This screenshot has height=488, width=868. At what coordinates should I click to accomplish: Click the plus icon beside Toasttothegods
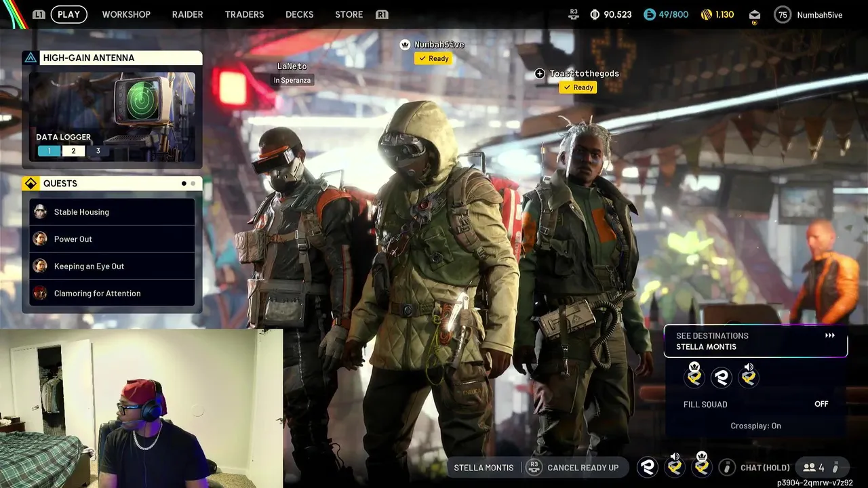tap(540, 73)
